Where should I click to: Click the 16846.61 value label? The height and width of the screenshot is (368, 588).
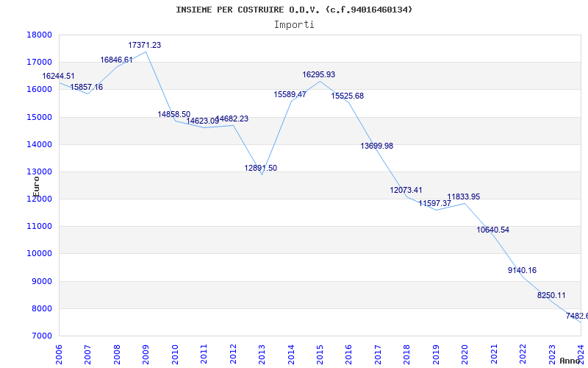coord(116,60)
